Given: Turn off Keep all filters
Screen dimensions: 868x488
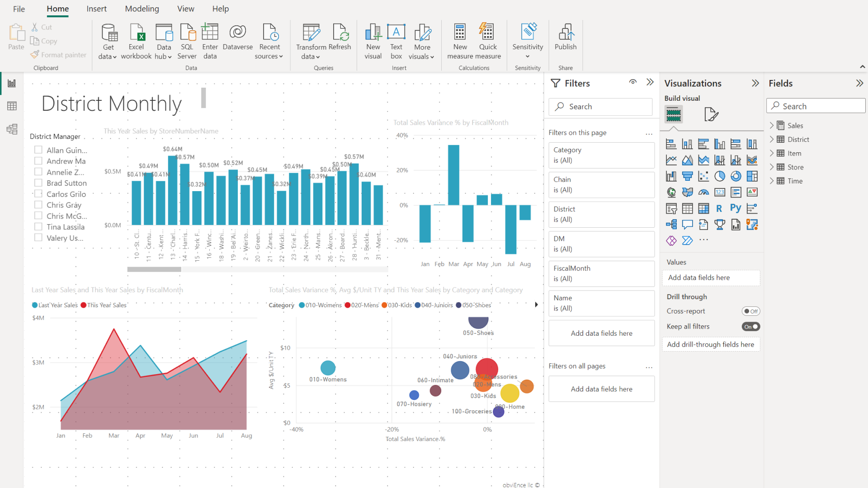Looking at the screenshot, I should coord(750,326).
